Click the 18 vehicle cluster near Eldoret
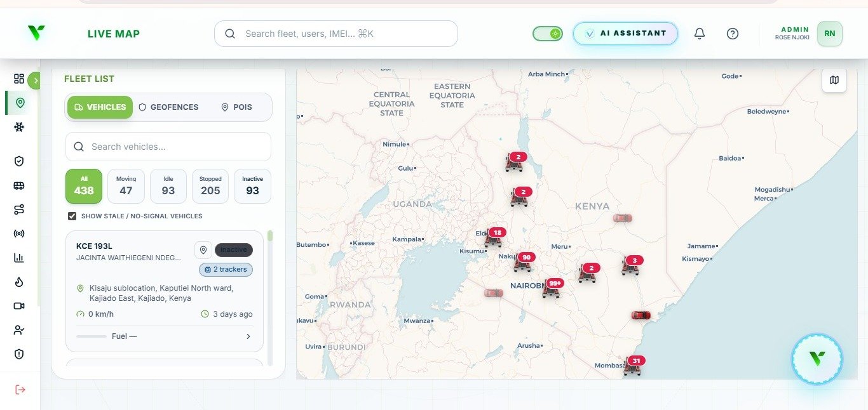868x410 pixels. pyautogui.click(x=494, y=237)
